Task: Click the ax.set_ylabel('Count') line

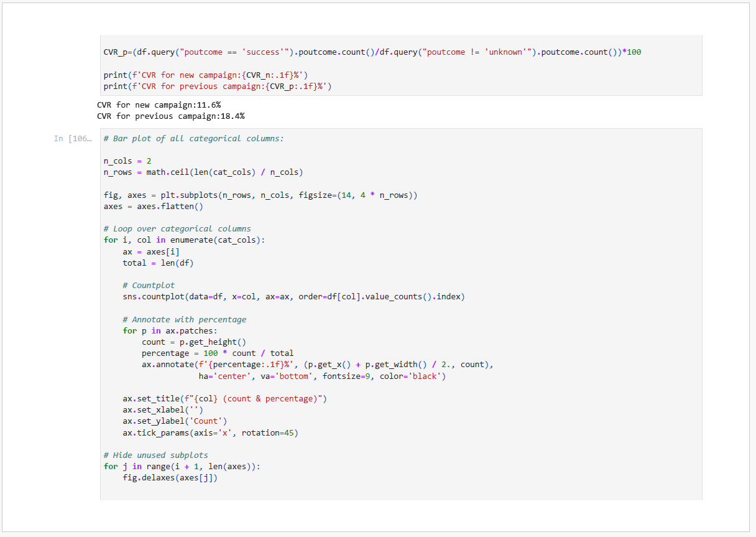Action: (175, 421)
